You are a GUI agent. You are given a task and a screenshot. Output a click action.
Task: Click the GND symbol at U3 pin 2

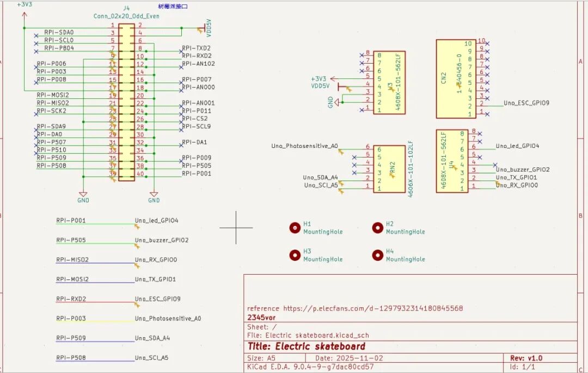[x=337, y=102]
